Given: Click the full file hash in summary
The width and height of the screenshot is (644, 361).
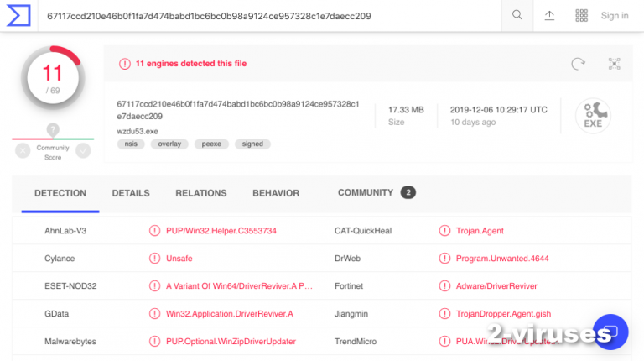Looking at the screenshot, I should (x=238, y=110).
